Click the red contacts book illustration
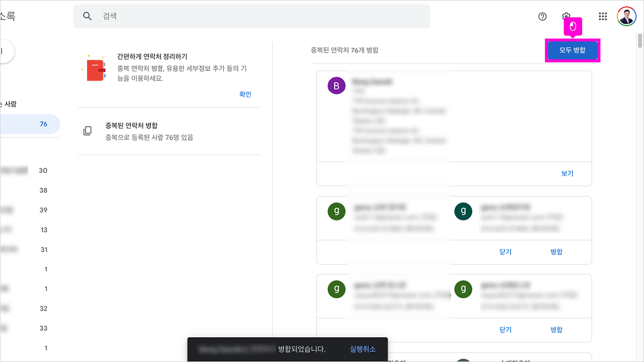The height and width of the screenshot is (362, 644). (x=95, y=69)
